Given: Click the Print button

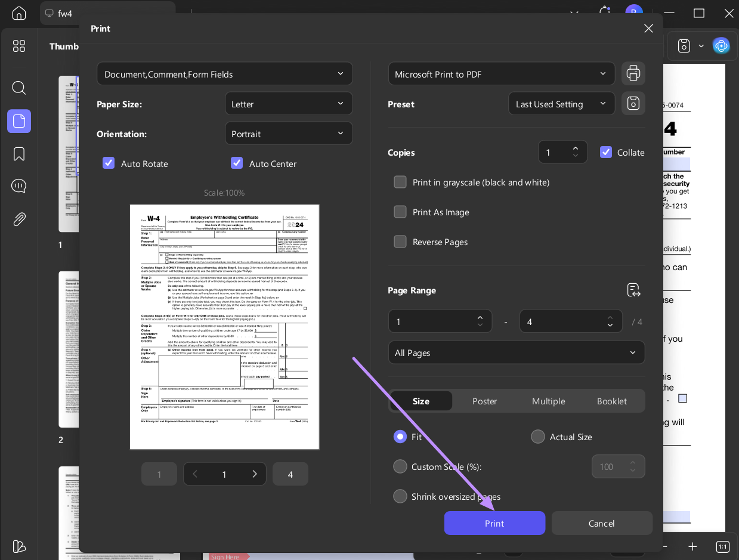Looking at the screenshot, I should 494,523.
